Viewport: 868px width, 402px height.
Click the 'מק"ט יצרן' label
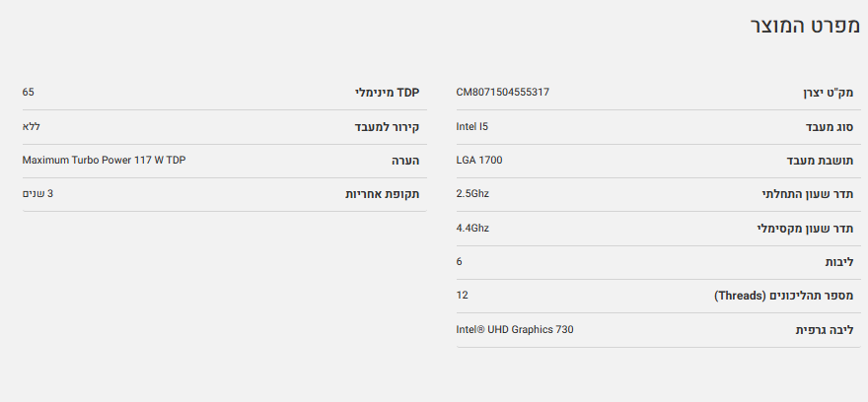coord(827,93)
